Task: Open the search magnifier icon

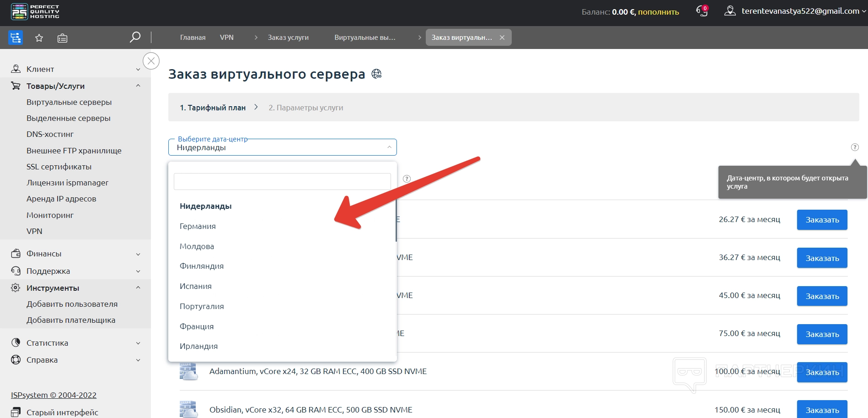Action: tap(135, 37)
